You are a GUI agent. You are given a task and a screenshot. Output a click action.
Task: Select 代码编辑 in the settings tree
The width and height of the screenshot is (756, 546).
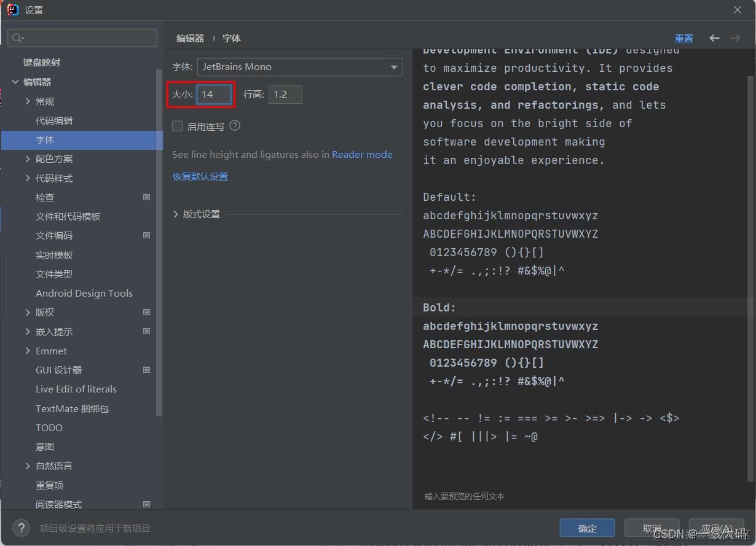click(x=54, y=120)
